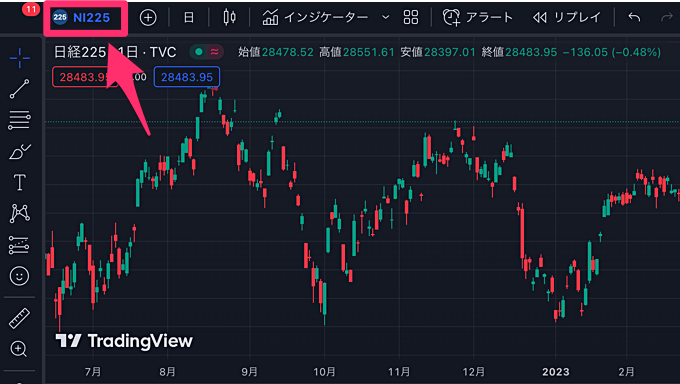Image resolution: width=680 pixels, height=384 pixels.
Task: Click the 2月 label on time axis
Action: [626, 372]
